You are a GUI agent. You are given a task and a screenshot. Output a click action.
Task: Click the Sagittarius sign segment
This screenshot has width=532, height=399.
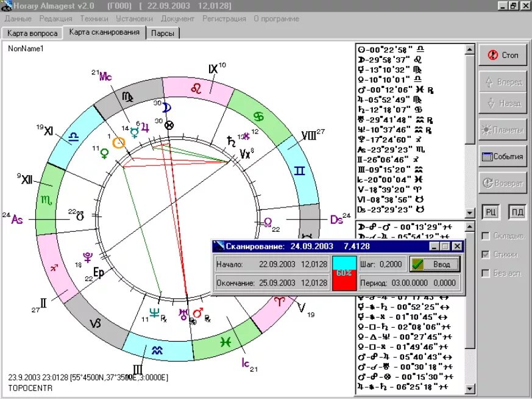[54, 268]
